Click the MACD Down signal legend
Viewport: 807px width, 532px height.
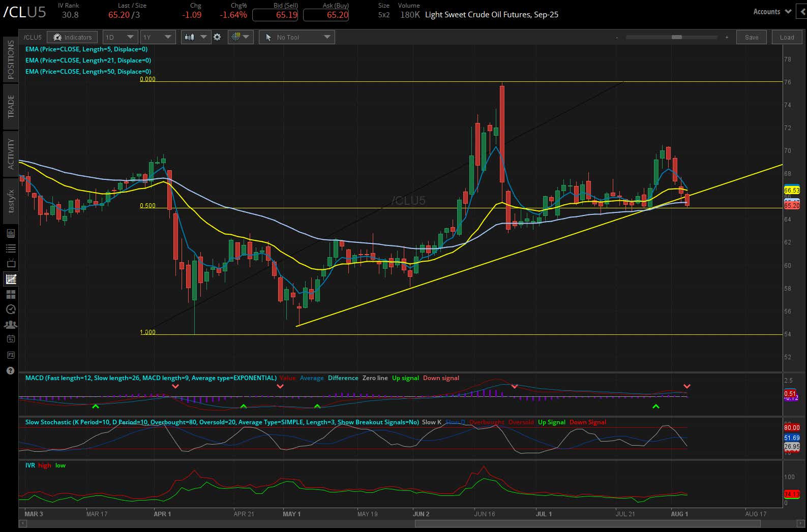pyautogui.click(x=441, y=378)
